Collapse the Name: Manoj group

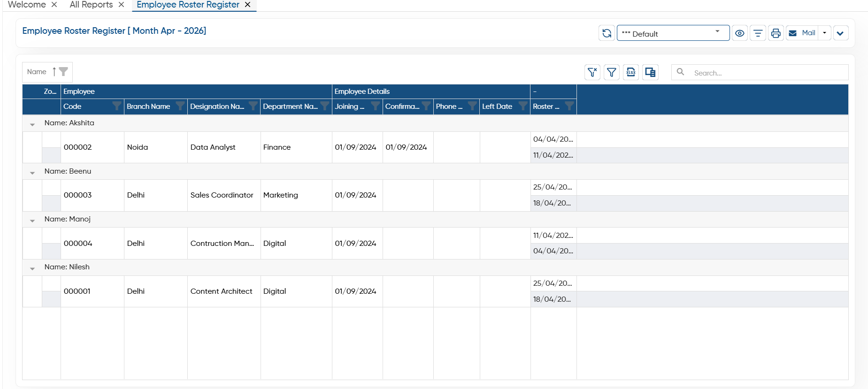pyautogui.click(x=32, y=221)
